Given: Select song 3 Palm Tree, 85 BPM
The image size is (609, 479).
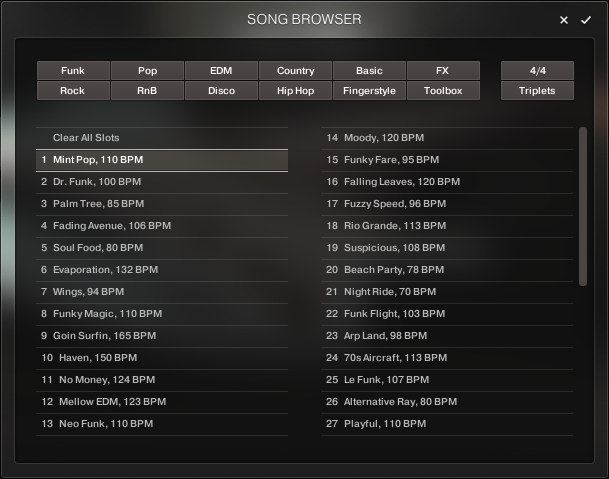Looking at the screenshot, I should tap(162, 204).
